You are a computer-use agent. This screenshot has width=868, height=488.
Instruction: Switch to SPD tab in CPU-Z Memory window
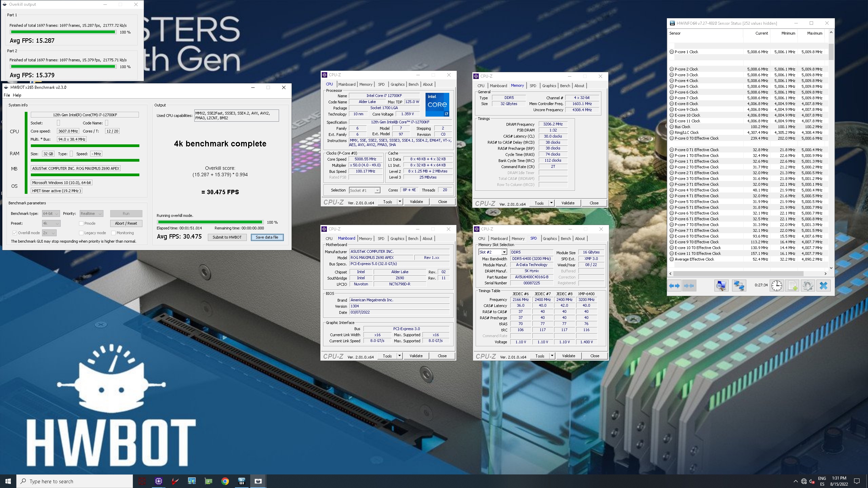[x=533, y=86]
